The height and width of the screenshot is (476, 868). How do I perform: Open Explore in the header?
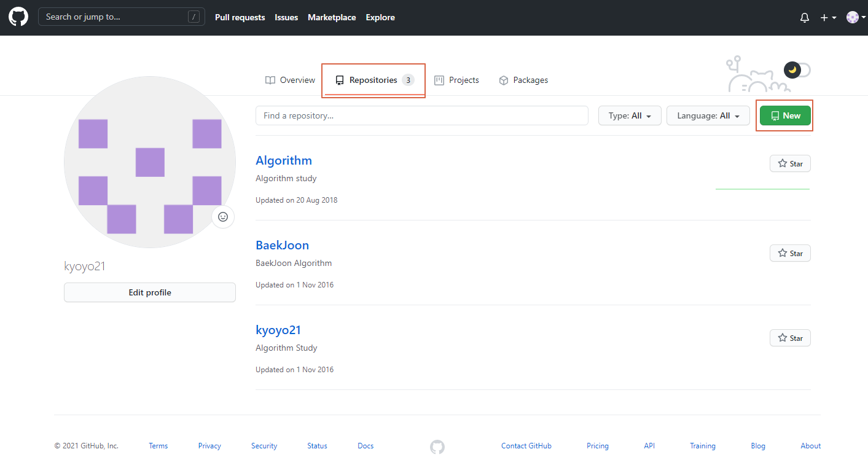click(x=380, y=17)
